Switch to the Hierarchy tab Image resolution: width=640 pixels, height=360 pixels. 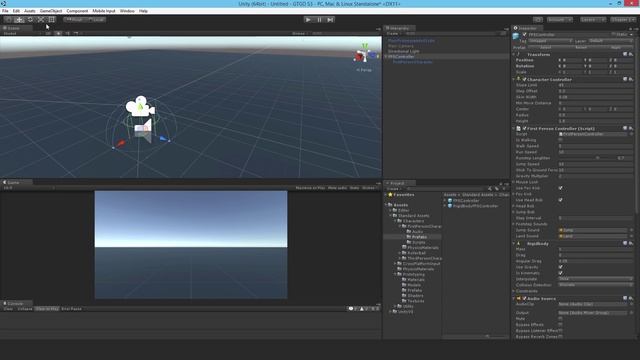pyautogui.click(x=399, y=28)
